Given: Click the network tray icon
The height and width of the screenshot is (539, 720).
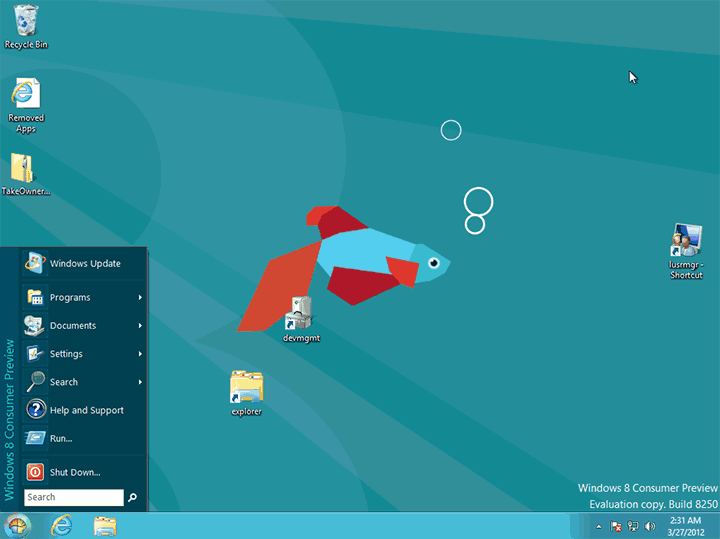Looking at the screenshot, I should click(633, 526).
